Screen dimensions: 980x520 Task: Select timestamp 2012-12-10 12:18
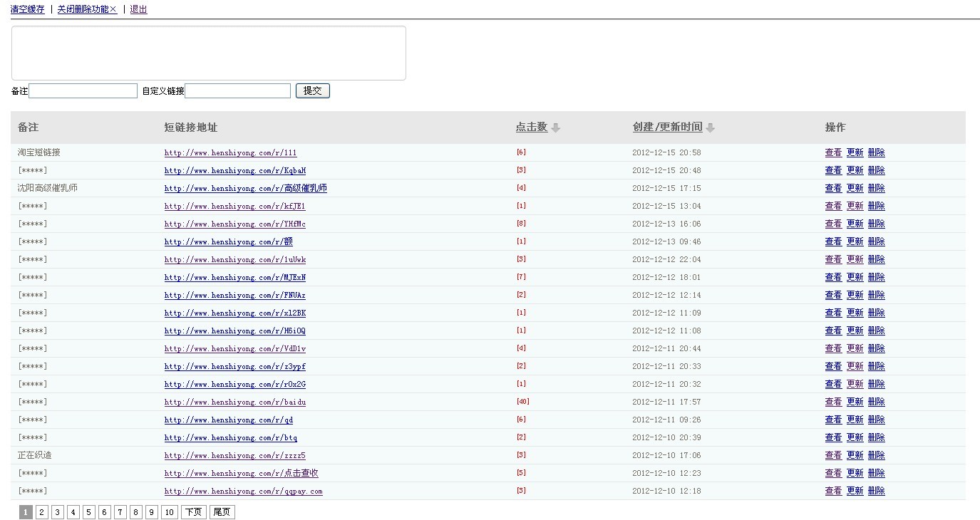click(666, 491)
